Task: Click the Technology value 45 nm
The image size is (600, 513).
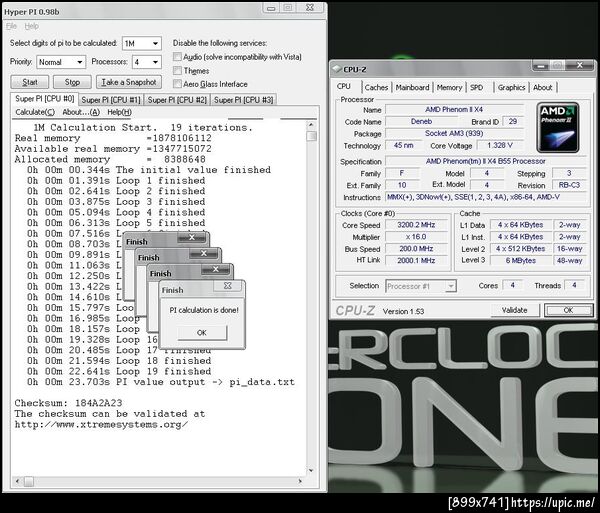Action: coord(403,145)
